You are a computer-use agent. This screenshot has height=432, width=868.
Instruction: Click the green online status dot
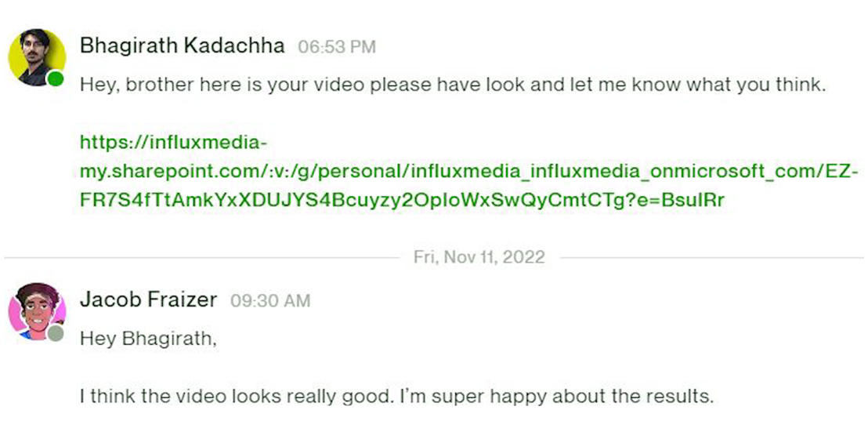click(x=55, y=78)
